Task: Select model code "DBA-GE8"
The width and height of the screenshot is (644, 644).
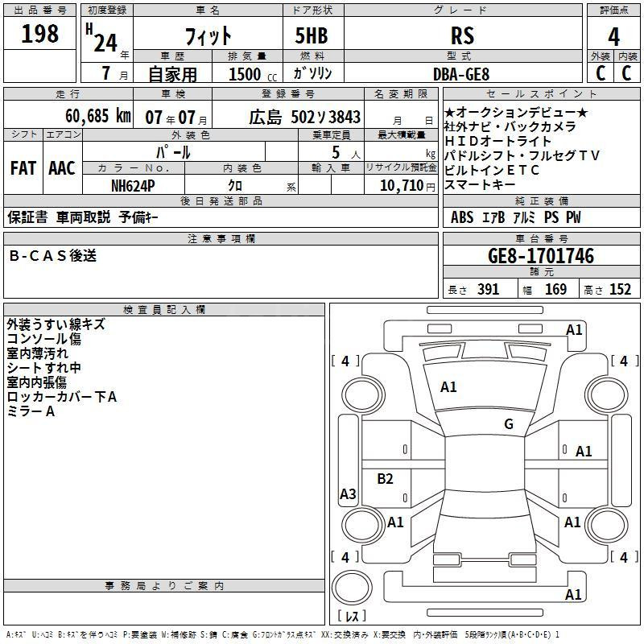Action: point(461,74)
